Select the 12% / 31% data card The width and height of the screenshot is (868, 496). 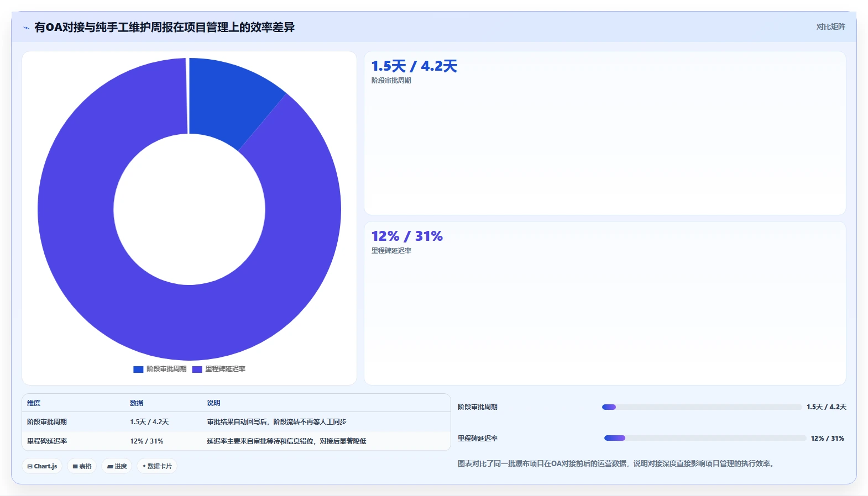(x=605, y=303)
